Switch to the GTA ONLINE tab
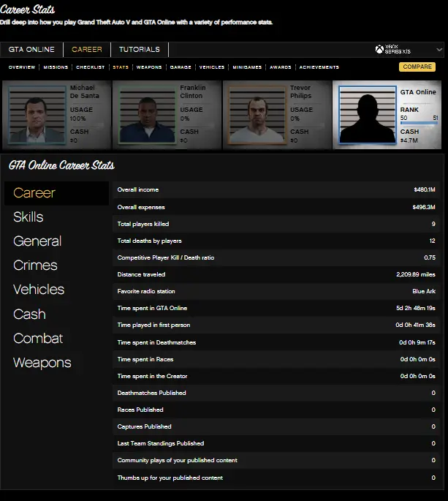This screenshot has width=448, height=501. pos(31,50)
